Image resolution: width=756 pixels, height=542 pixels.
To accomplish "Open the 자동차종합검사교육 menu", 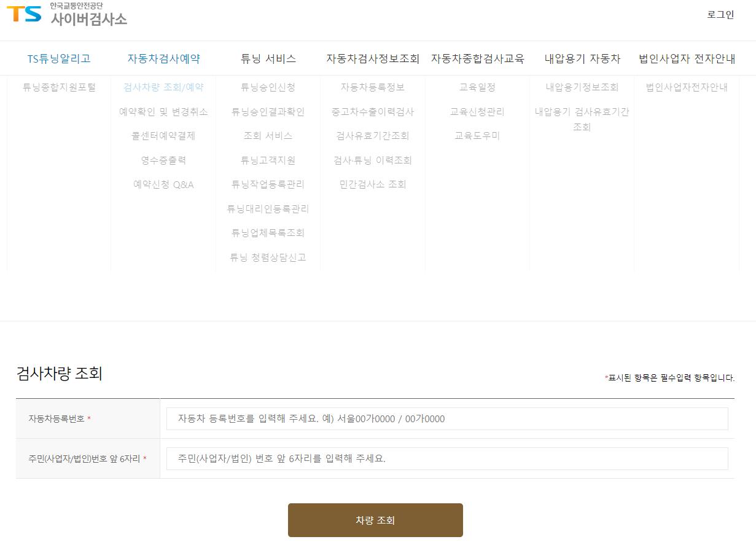I will pos(477,58).
